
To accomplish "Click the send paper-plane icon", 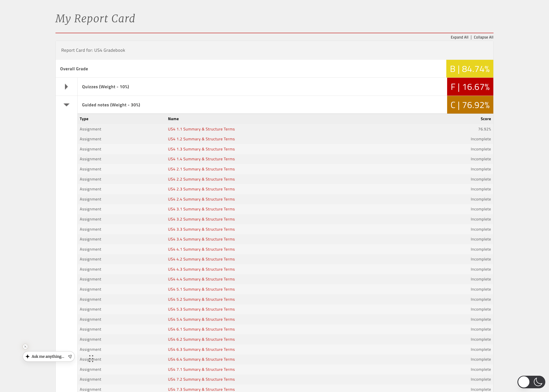I will tap(70, 357).
